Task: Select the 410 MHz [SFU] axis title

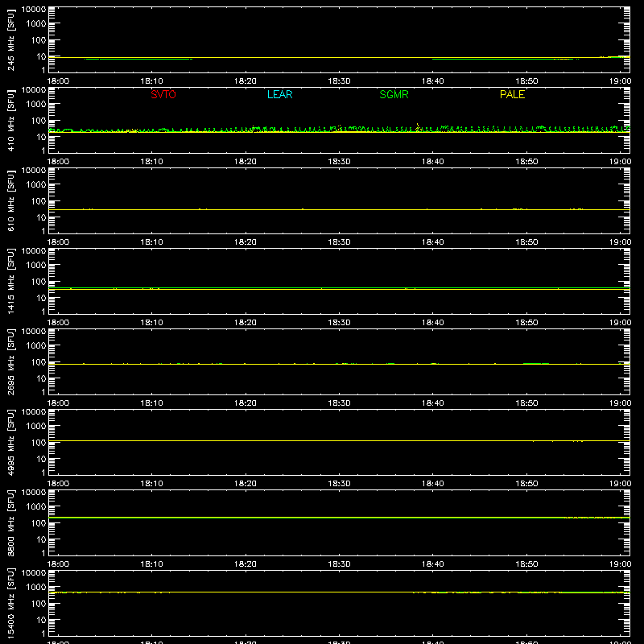Action: tap(10, 120)
